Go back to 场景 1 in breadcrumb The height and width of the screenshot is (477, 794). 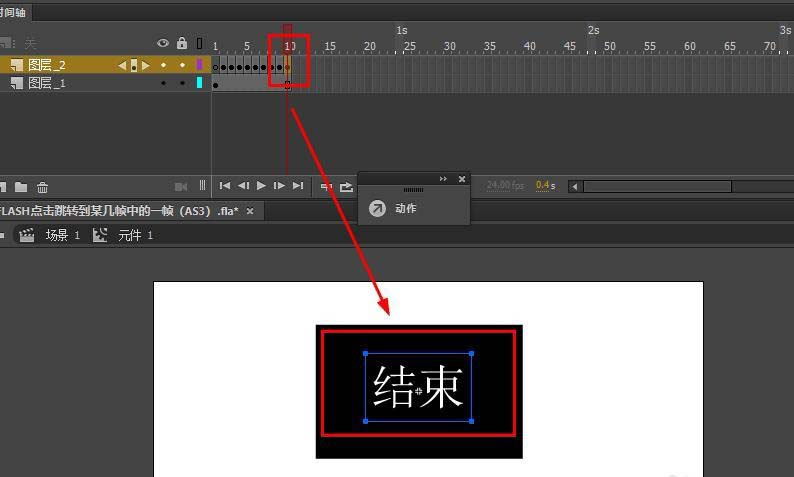[63, 235]
